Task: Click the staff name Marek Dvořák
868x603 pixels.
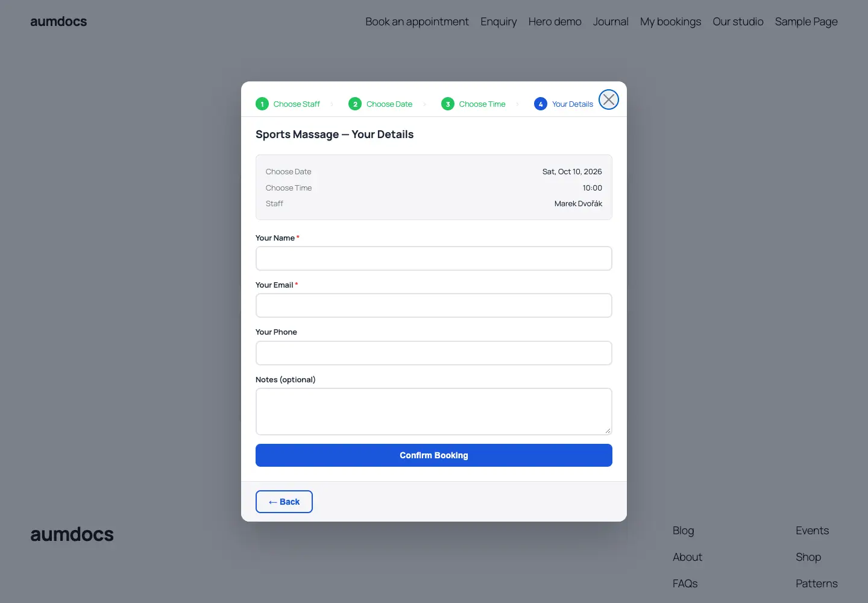Action: 578,204
